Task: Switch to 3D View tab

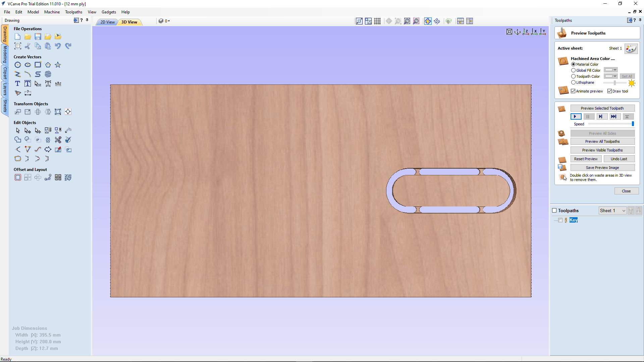Action: point(129,22)
